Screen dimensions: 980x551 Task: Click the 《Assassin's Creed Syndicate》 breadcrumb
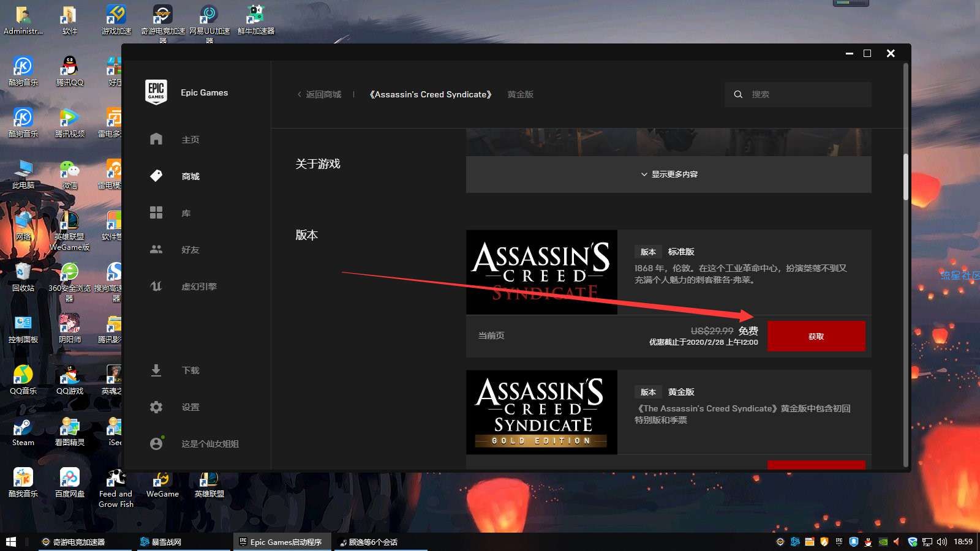coord(431,94)
